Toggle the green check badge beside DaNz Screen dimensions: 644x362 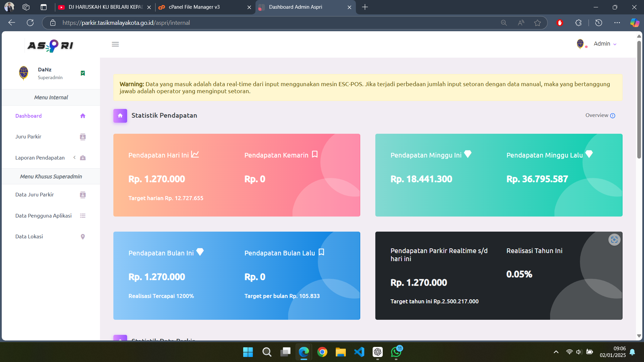tap(83, 73)
